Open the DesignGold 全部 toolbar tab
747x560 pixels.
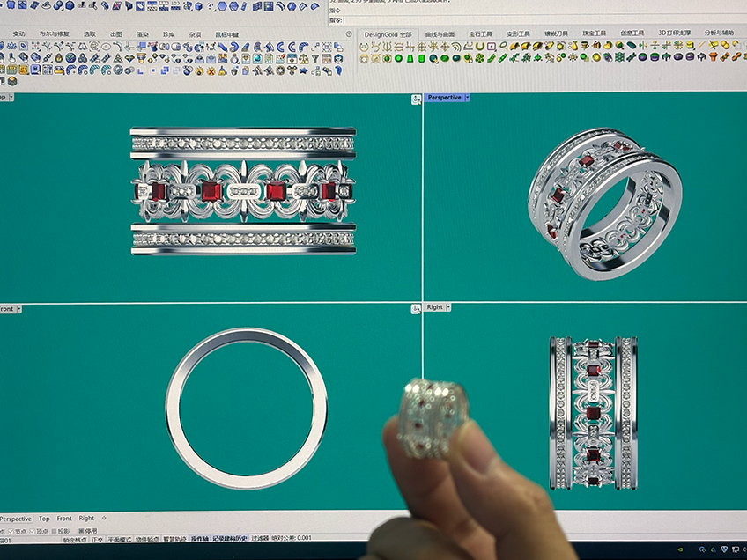pos(388,34)
